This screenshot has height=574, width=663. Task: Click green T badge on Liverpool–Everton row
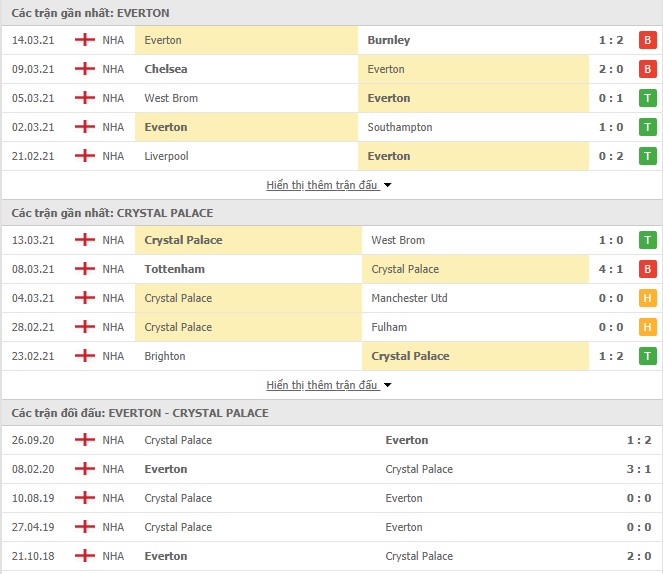[x=647, y=156]
